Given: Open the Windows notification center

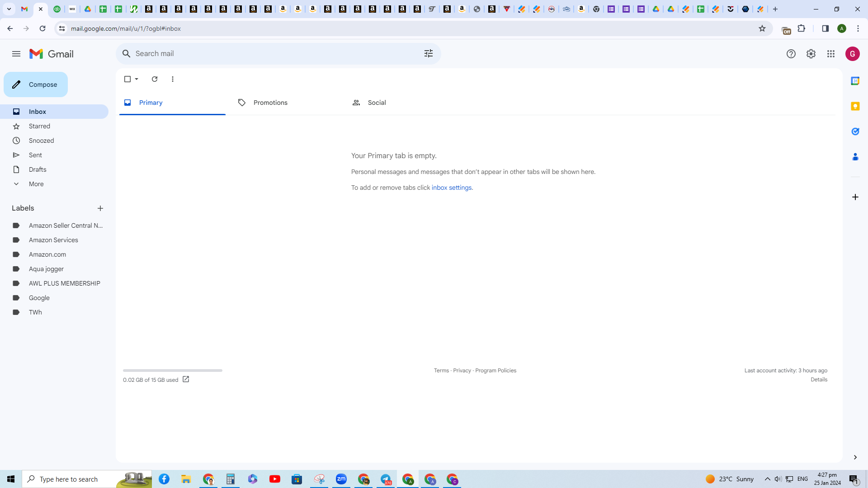Looking at the screenshot, I should (x=854, y=479).
